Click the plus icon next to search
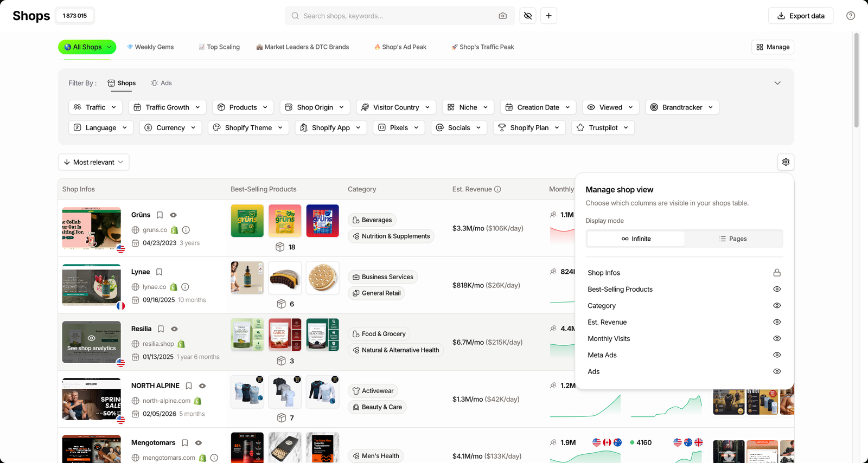 click(548, 16)
